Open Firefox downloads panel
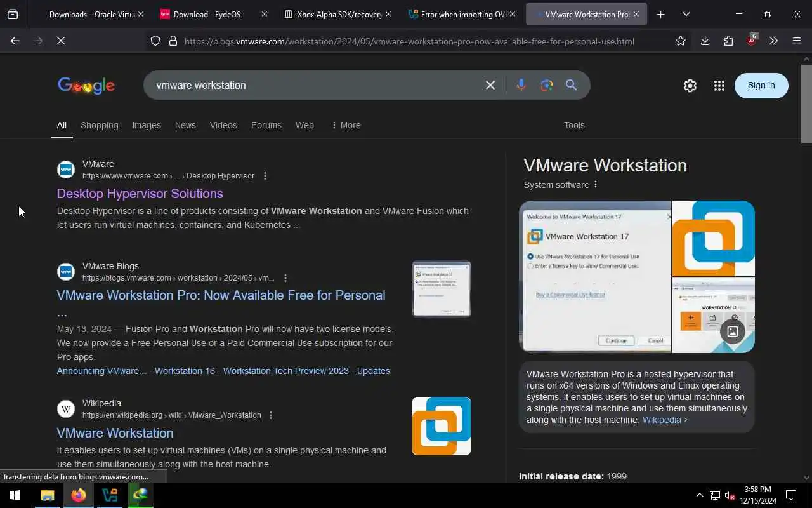The height and width of the screenshot is (508, 812). pos(705,41)
